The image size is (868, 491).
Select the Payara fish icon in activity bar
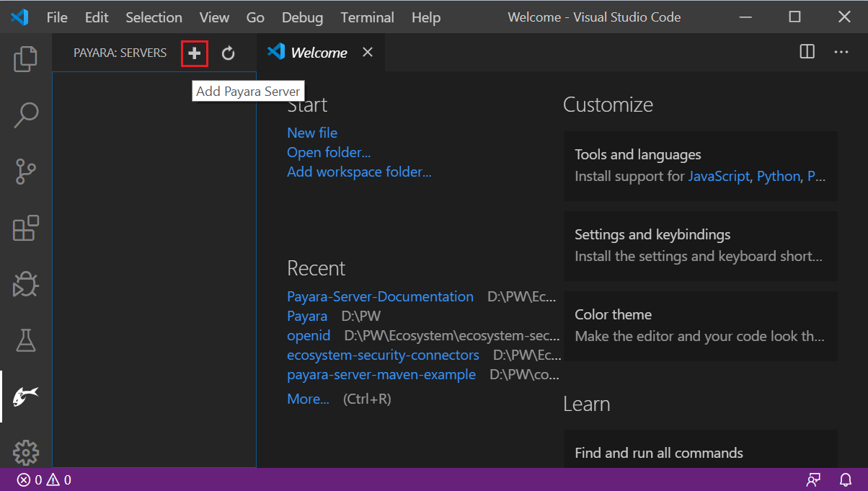[26, 397]
